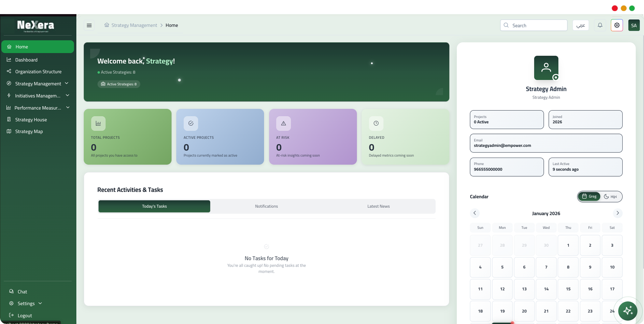Expand Strategy Management sidebar menu
The width and height of the screenshot is (644, 324).
pos(38,84)
